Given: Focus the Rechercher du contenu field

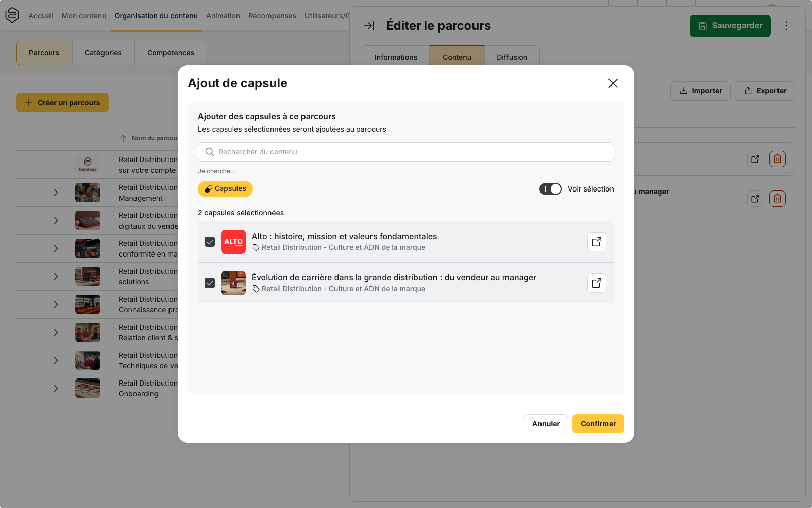Looking at the screenshot, I should pyautogui.click(x=406, y=152).
